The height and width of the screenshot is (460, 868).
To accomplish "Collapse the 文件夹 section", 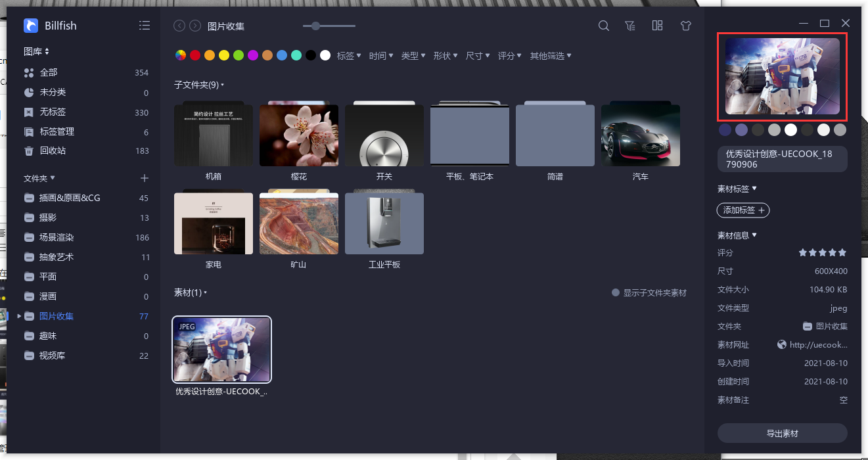I will [x=39, y=178].
